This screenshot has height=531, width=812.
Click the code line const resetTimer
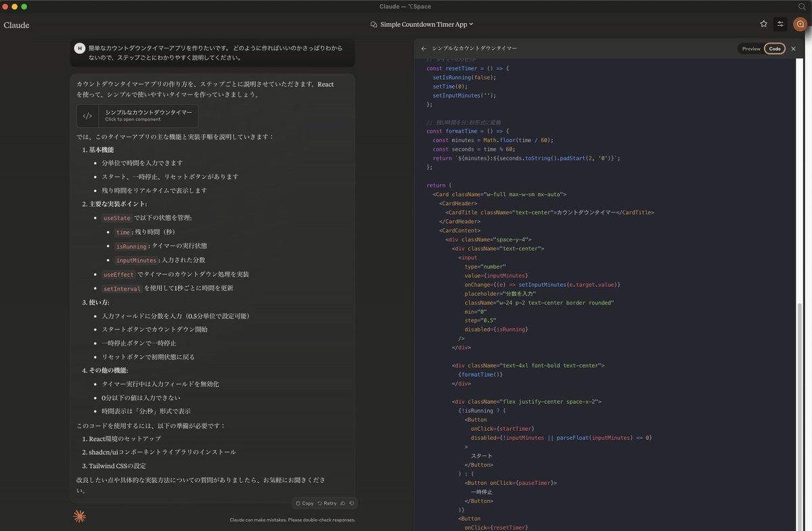tap(468, 68)
